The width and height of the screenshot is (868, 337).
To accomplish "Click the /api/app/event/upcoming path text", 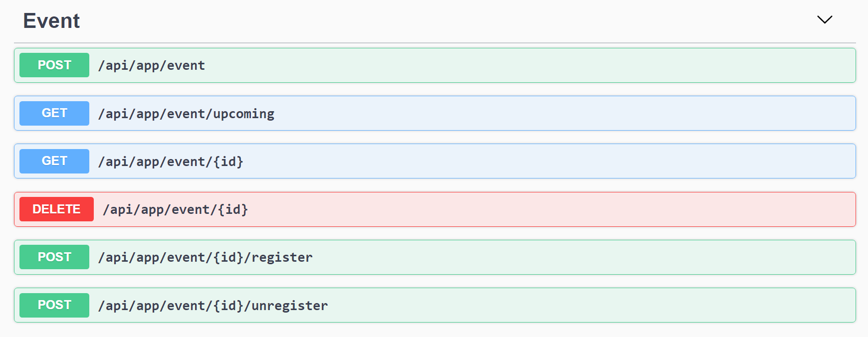I will 186,114.
